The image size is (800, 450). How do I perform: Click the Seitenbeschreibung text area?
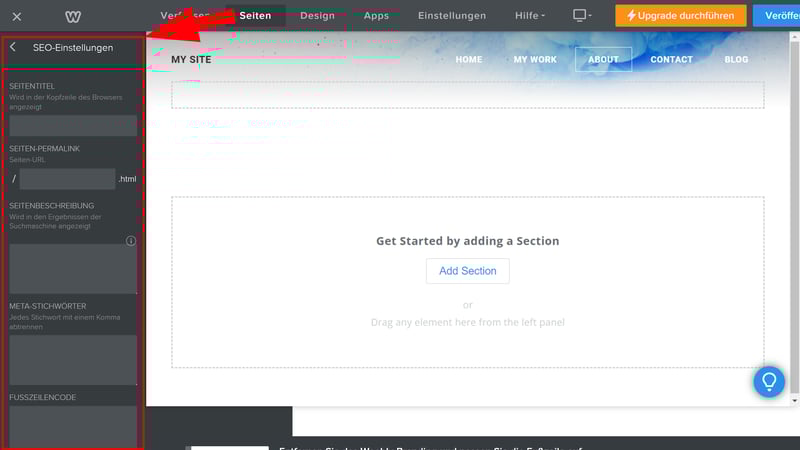point(73,268)
